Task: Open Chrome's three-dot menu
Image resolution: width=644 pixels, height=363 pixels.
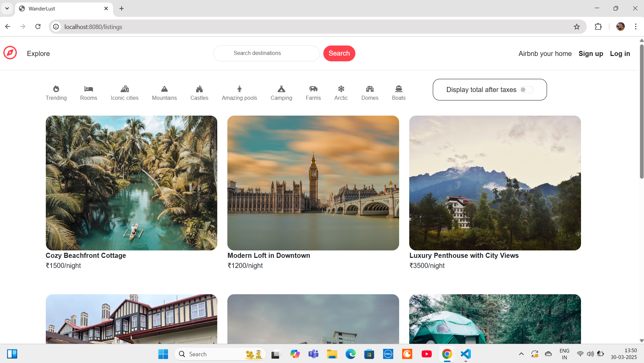Action: [636, 27]
